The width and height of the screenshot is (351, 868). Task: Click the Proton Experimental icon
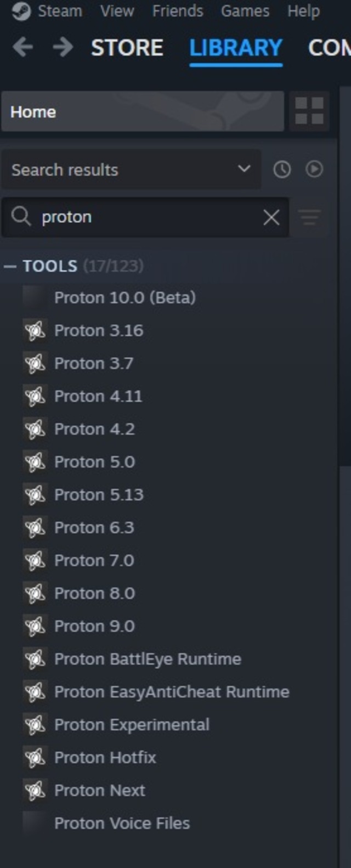(35, 725)
